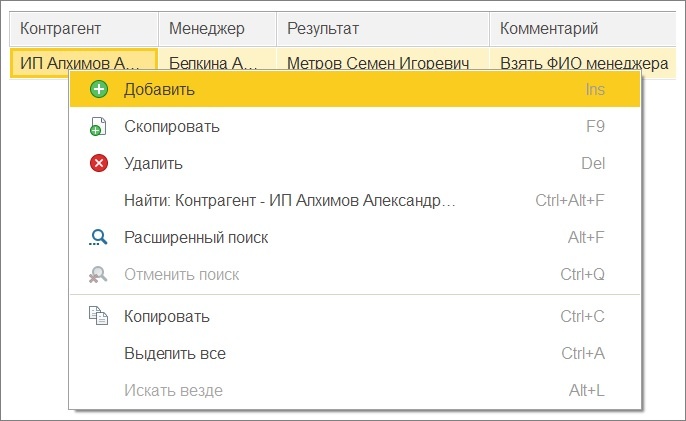Select the cell Белкина А...

pyautogui.click(x=217, y=59)
